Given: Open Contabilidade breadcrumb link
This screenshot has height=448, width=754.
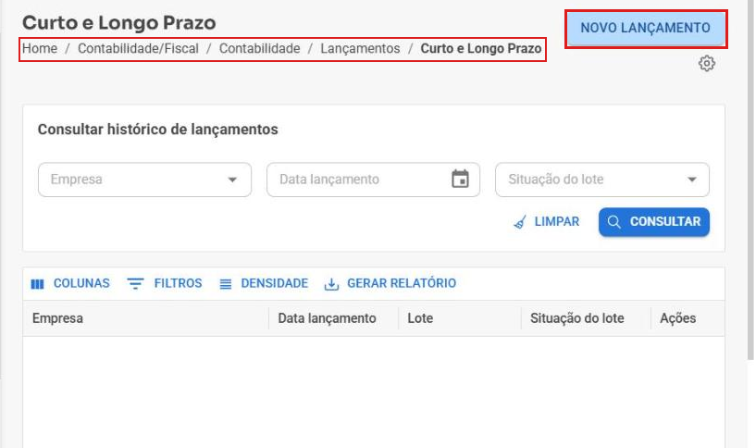Looking at the screenshot, I should 260,49.
